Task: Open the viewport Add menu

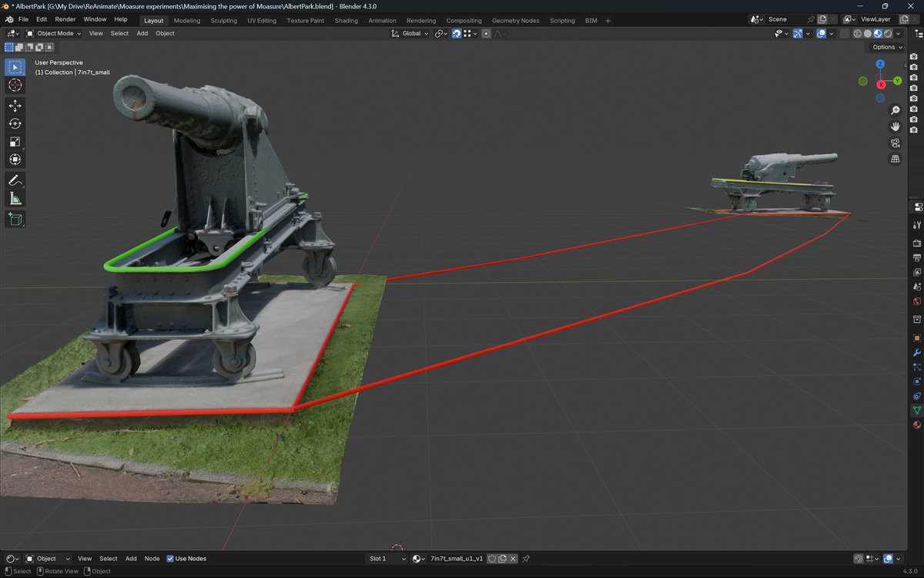Action: [142, 33]
